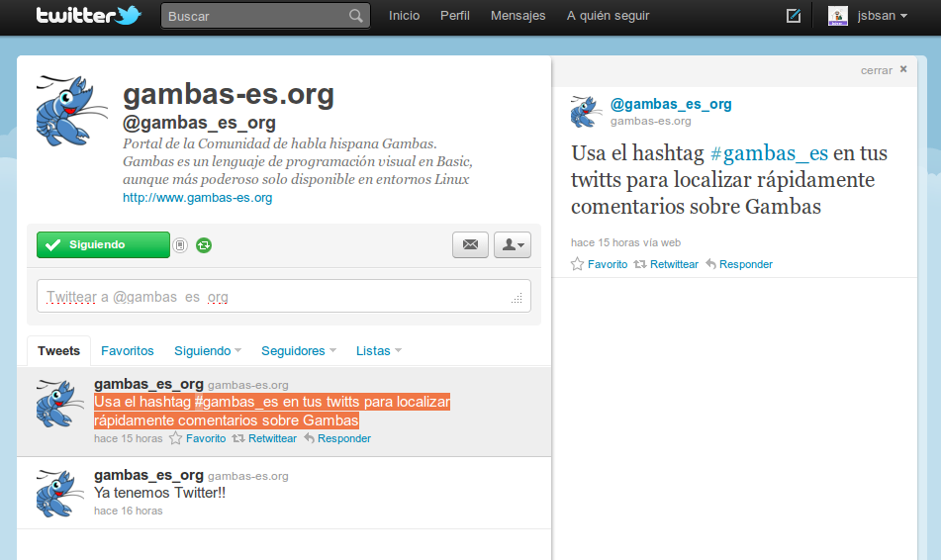Focus the Buscar search field

[x=265, y=16]
